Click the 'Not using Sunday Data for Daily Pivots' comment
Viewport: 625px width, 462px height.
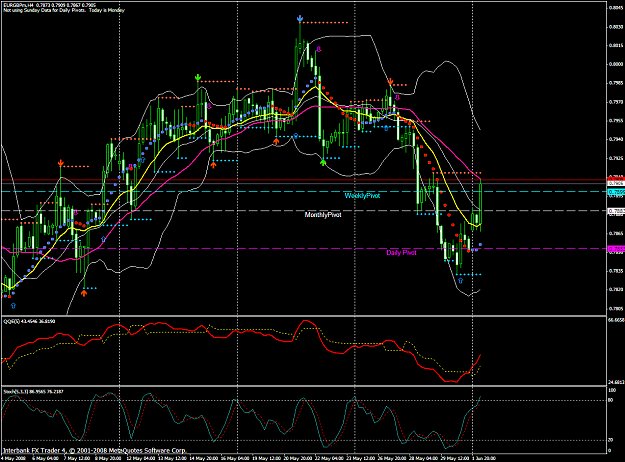(x=44, y=10)
